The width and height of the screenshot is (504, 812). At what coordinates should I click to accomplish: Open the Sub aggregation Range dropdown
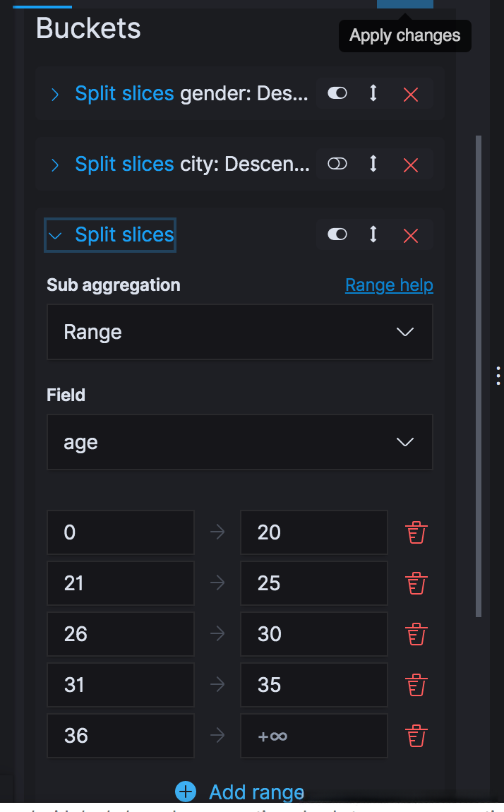(239, 332)
